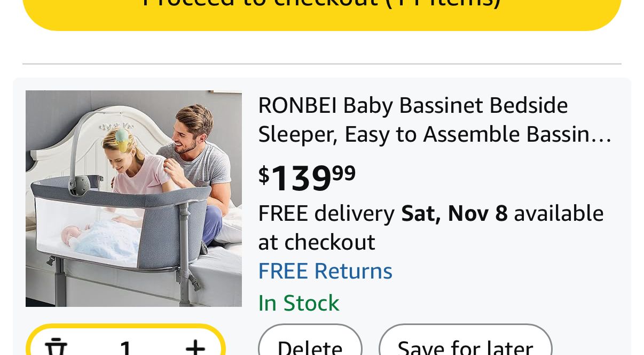
Task: Delete the bassinet from the cart
Action: click(310, 346)
